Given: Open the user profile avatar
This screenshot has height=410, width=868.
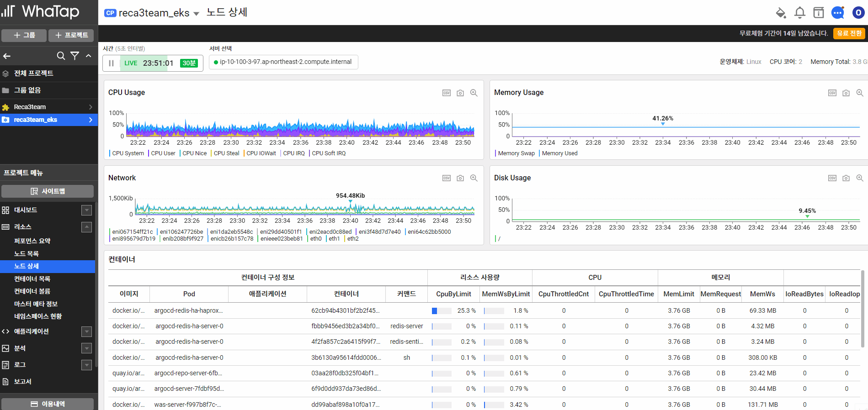Looking at the screenshot, I should coord(858,13).
